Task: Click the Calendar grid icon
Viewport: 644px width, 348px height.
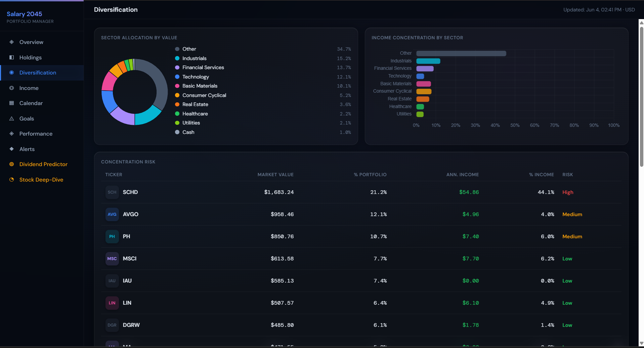Action: pos(11,103)
